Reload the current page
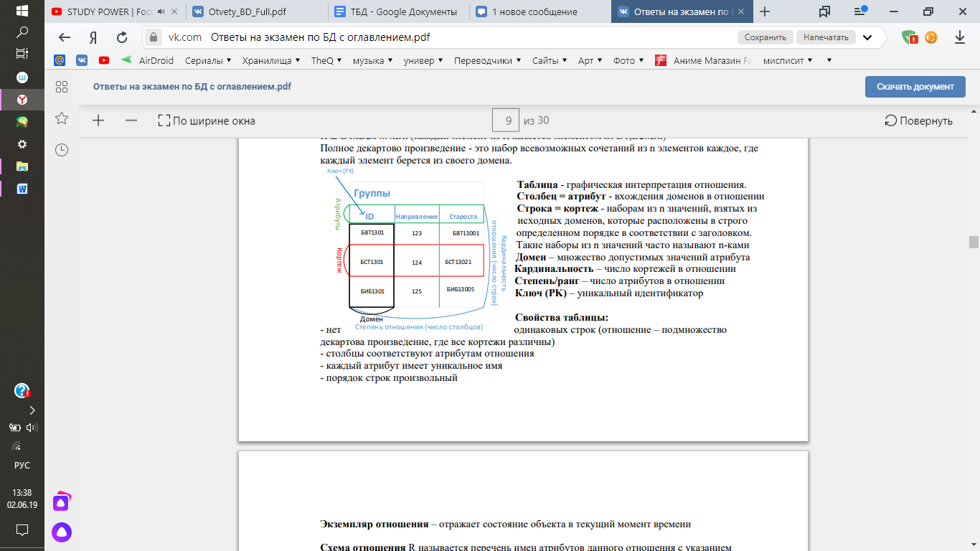 click(x=122, y=37)
